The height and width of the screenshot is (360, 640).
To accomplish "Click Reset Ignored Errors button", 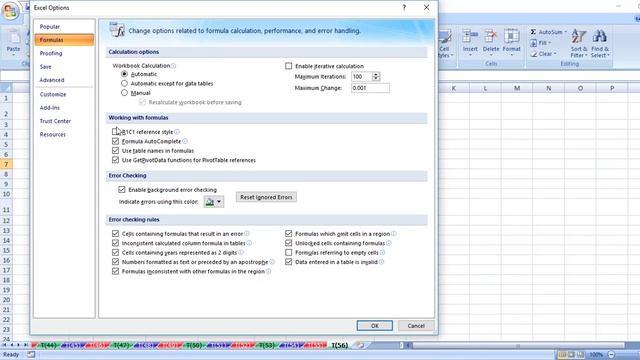I will (266, 197).
